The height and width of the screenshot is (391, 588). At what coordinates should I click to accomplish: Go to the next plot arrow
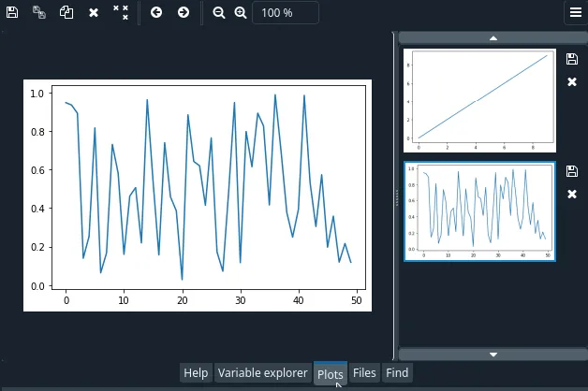click(184, 12)
